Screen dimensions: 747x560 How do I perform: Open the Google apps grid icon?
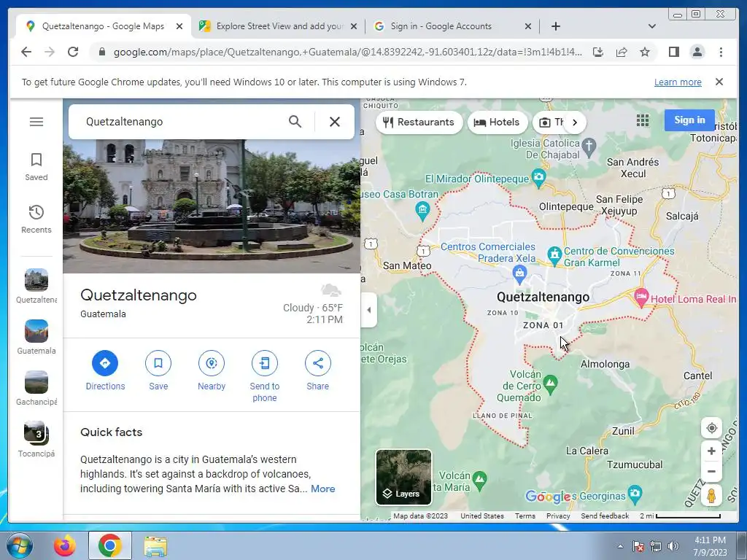[643, 120]
